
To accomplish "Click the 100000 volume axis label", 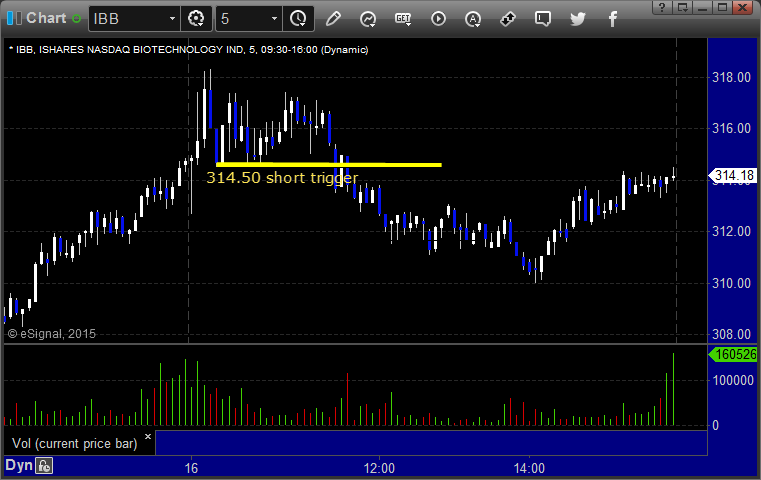I will tap(733, 380).
